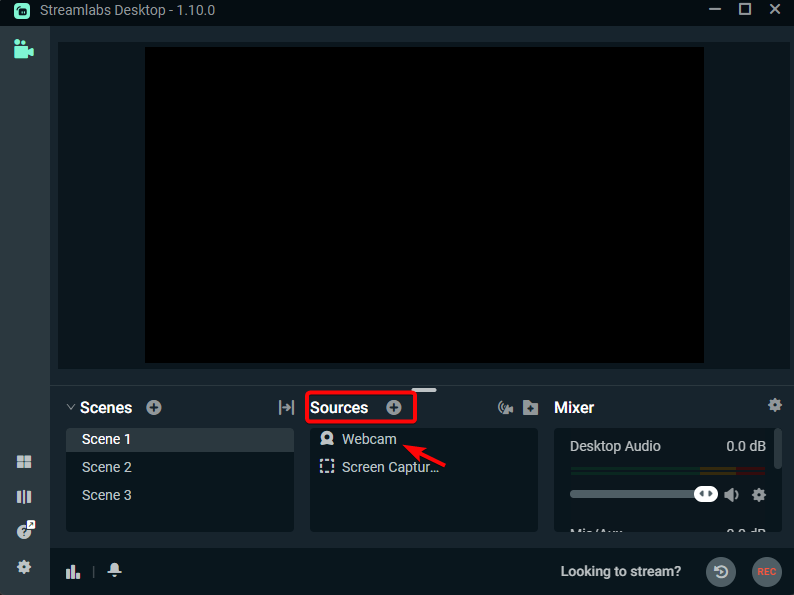The width and height of the screenshot is (794, 595).
Task: Close the Streamlabs Desktop window
Action: 775,9
